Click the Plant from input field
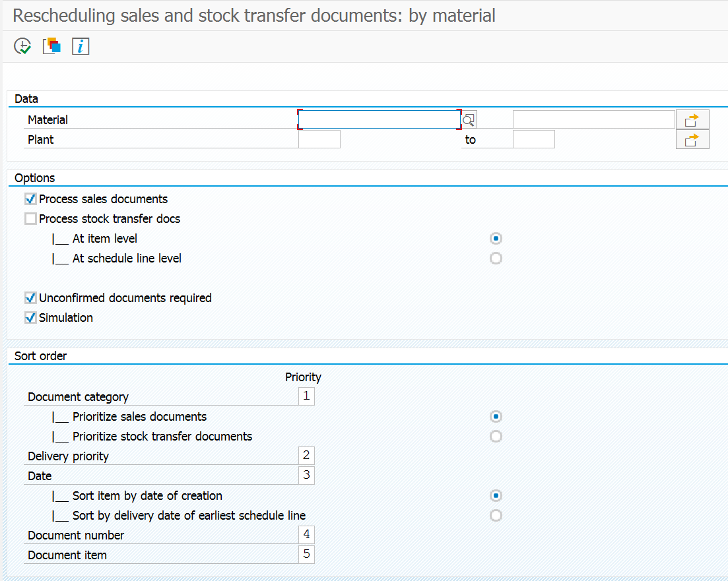 point(319,139)
